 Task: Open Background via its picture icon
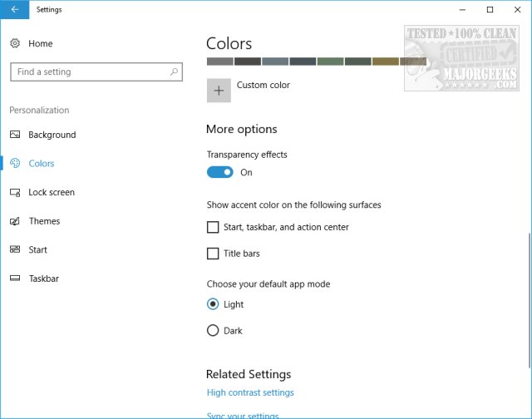(x=15, y=135)
